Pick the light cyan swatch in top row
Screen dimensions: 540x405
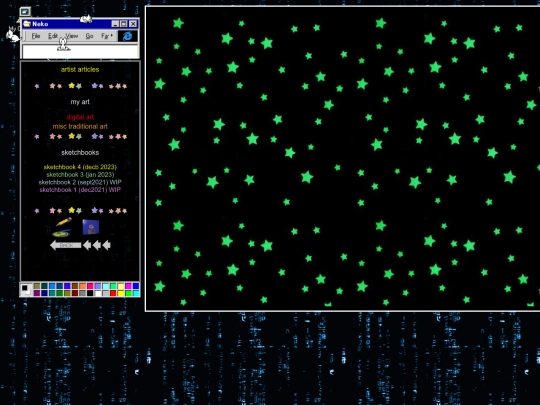pos(105,286)
